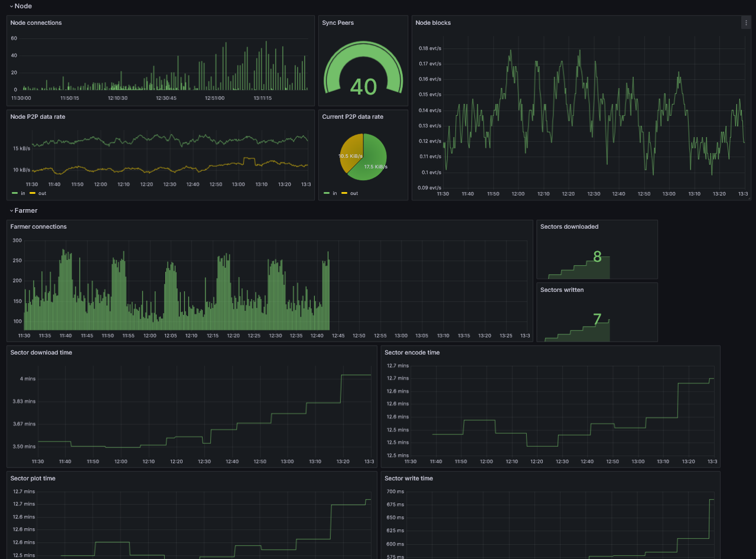Open the Node blocks panel options menu
This screenshot has height=559, width=756.
coord(746,22)
